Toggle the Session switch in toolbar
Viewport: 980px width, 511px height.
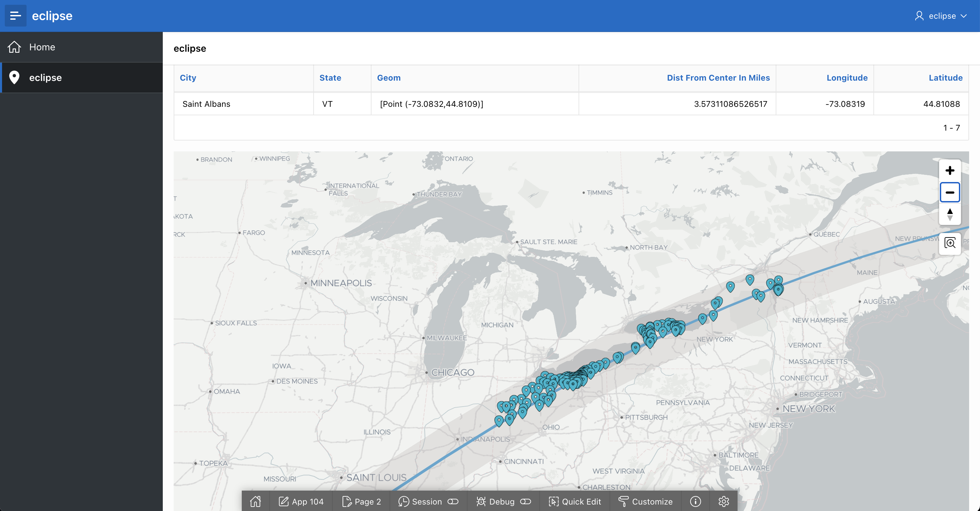coord(453,501)
